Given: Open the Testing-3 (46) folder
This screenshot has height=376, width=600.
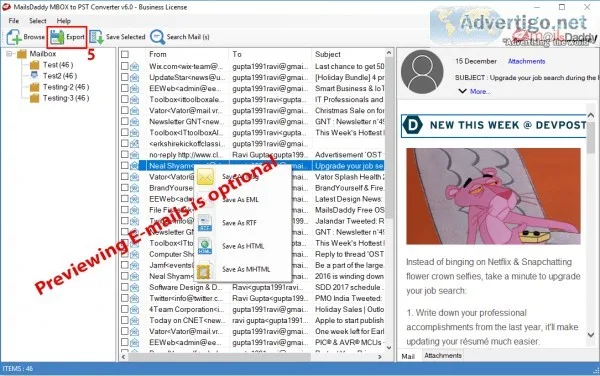Looking at the screenshot, I should pyautogui.click(x=66, y=98).
